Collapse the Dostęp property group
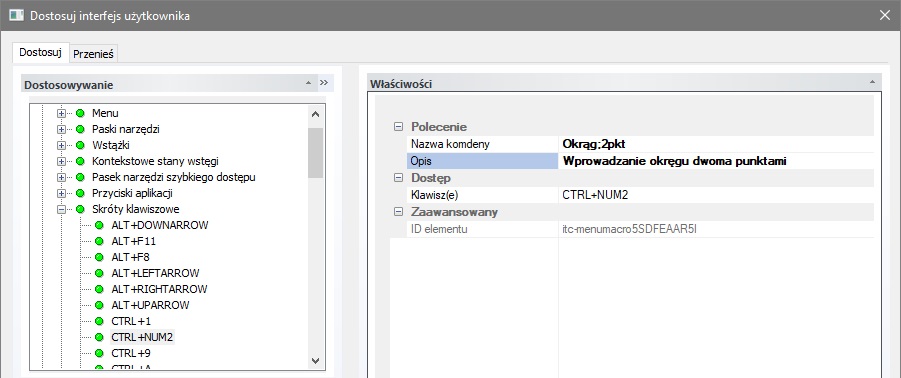901x378 pixels. 398,178
